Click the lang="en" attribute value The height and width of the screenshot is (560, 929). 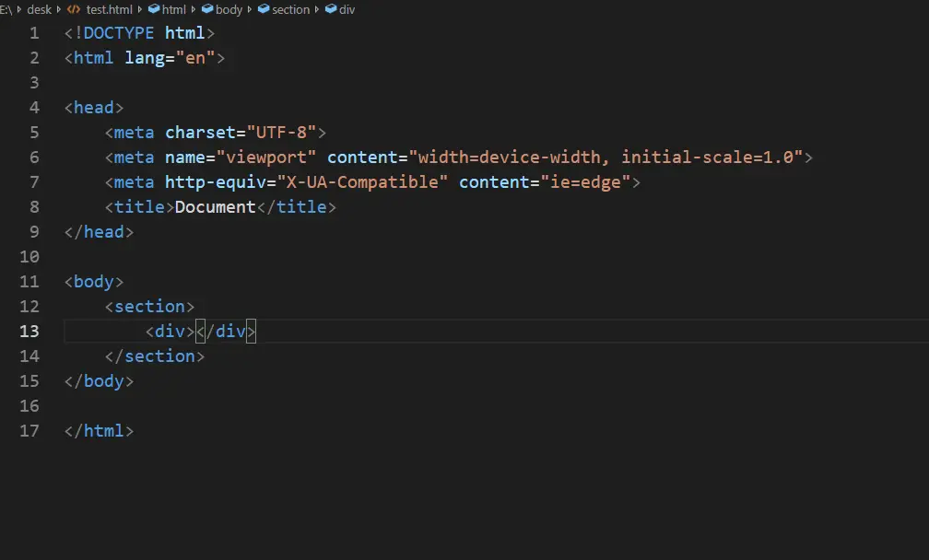[195, 58]
